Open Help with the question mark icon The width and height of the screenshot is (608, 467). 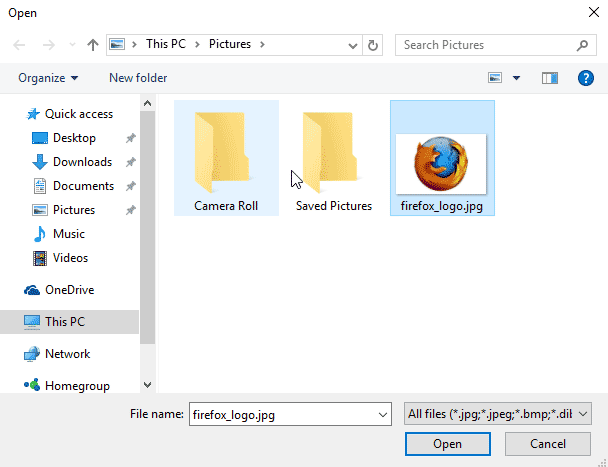(x=586, y=78)
